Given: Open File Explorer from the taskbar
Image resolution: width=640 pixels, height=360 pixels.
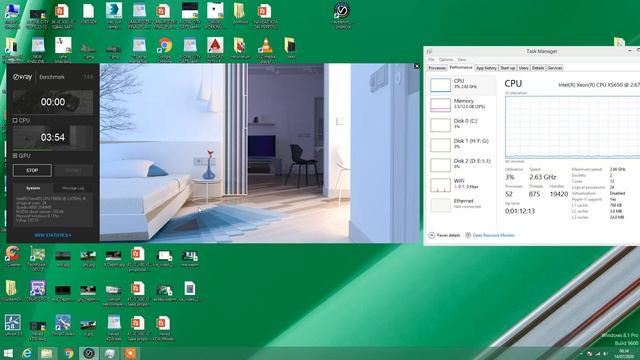Looking at the screenshot, I should pos(47,353).
